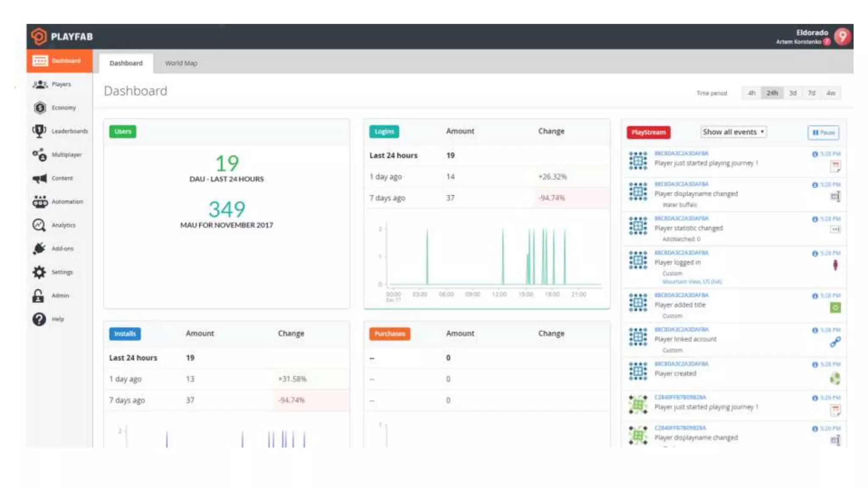Expand the Show all events dropdown
The width and height of the screenshot is (868, 488).
733,132
